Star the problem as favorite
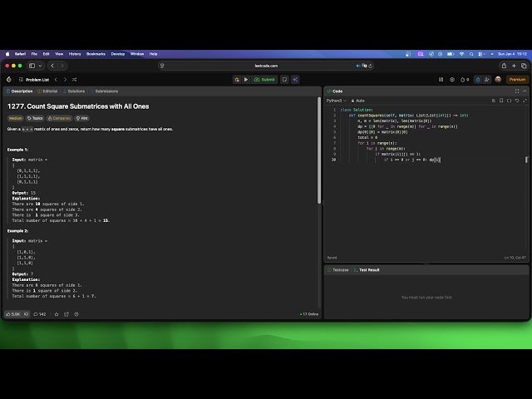This screenshot has width=532, height=399. point(57,314)
